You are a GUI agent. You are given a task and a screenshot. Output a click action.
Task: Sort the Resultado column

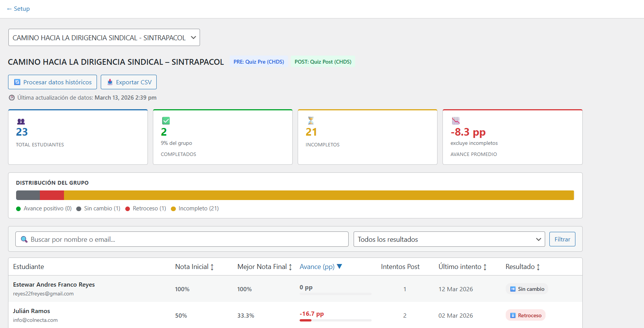(x=538, y=267)
